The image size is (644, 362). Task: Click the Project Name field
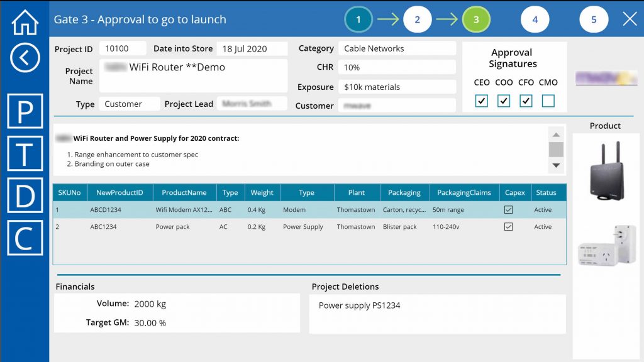[x=194, y=76]
